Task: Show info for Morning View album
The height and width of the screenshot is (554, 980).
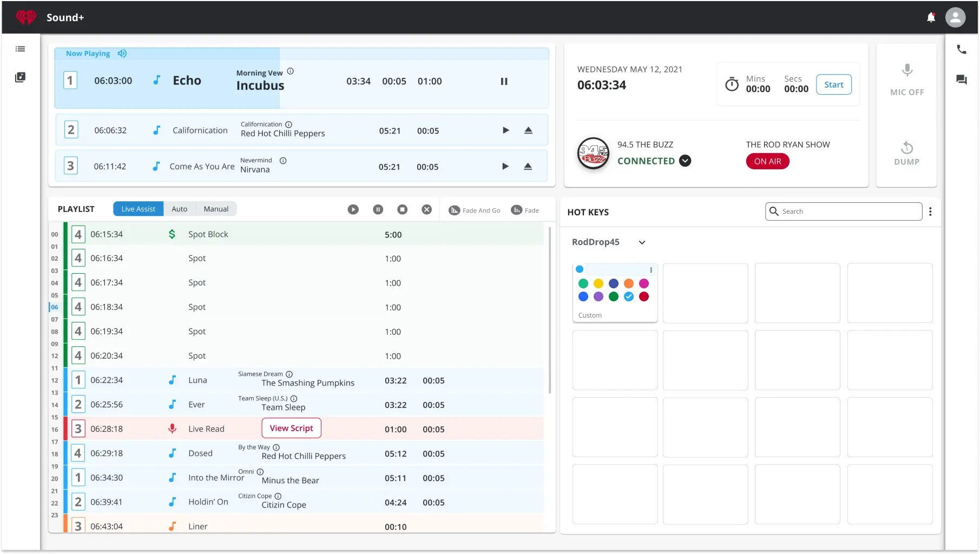Action: tap(291, 71)
